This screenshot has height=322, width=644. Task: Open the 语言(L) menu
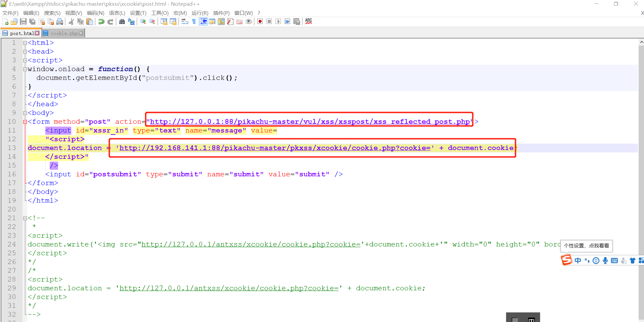point(117,13)
